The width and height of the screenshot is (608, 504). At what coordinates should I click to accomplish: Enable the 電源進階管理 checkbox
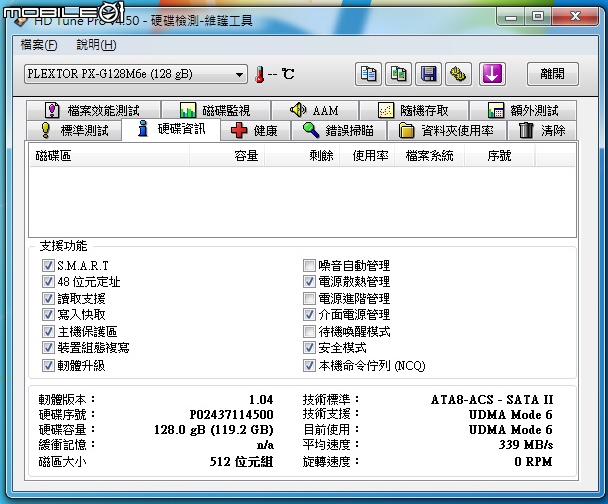tap(309, 299)
